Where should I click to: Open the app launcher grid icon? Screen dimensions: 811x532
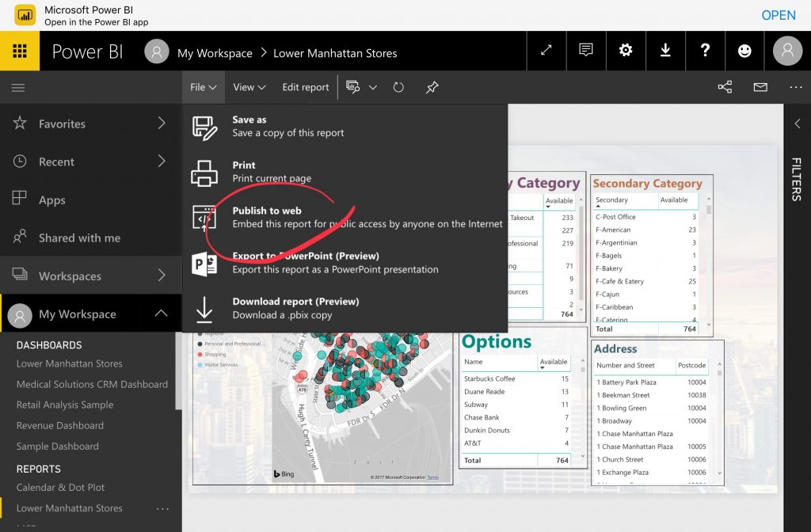pos(20,51)
